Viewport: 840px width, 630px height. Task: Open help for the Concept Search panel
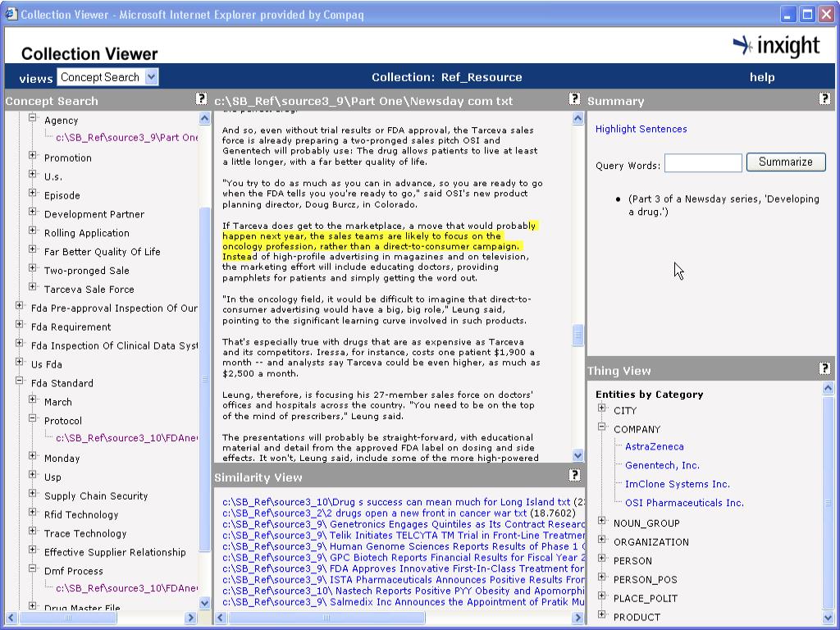click(x=201, y=98)
